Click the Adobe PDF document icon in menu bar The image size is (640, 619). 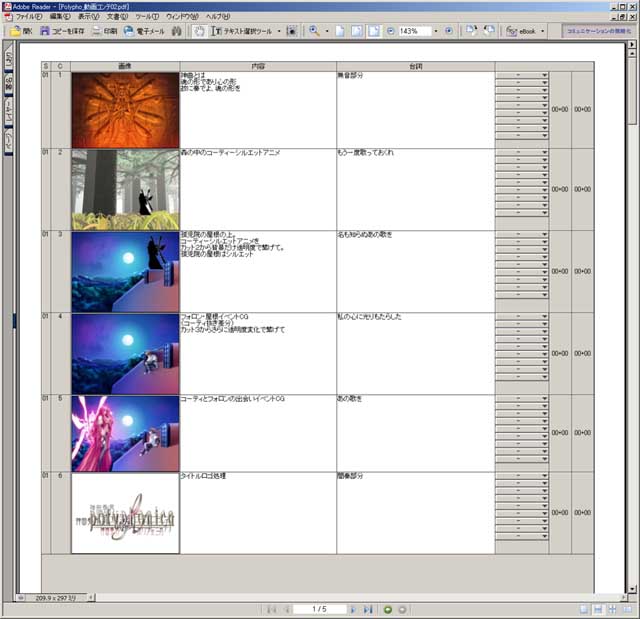pyautogui.click(x=8, y=17)
